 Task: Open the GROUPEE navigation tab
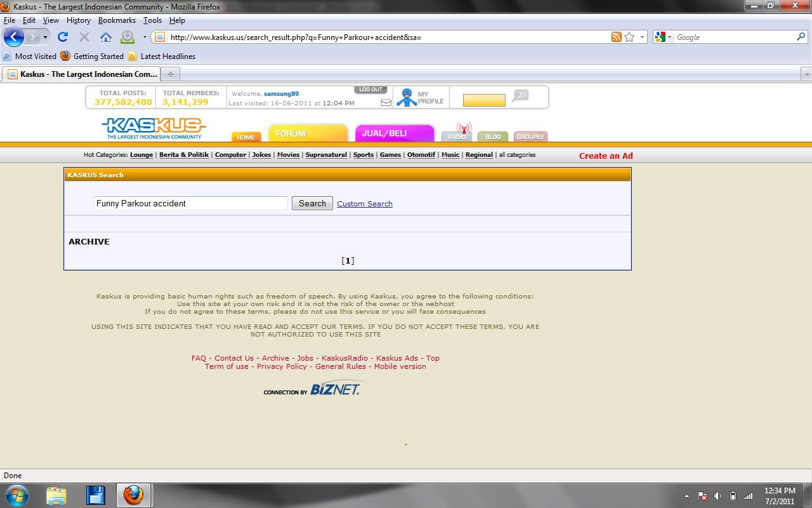[x=530, y=136]
